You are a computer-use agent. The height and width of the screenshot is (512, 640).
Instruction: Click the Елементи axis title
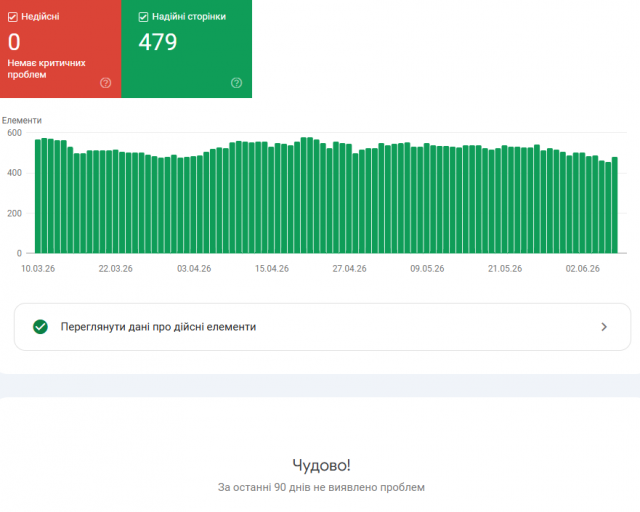click(x=22, y=120)
